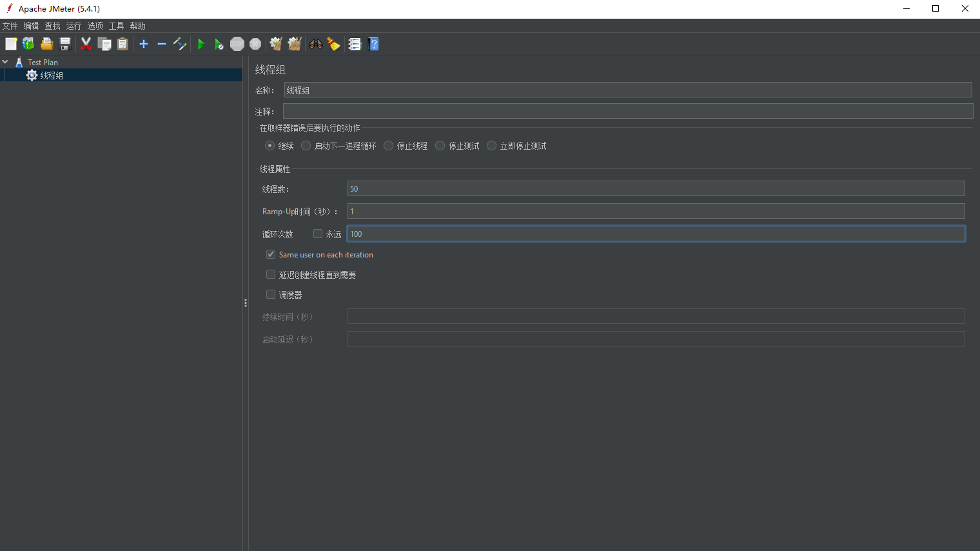Select 启动下一进程循环 radio option

pos(306,146)
